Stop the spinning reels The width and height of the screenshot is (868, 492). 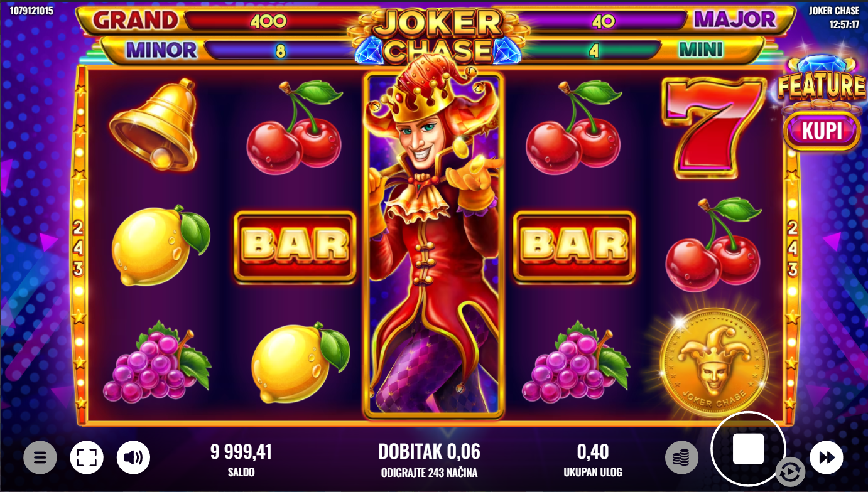coord(748,449)
